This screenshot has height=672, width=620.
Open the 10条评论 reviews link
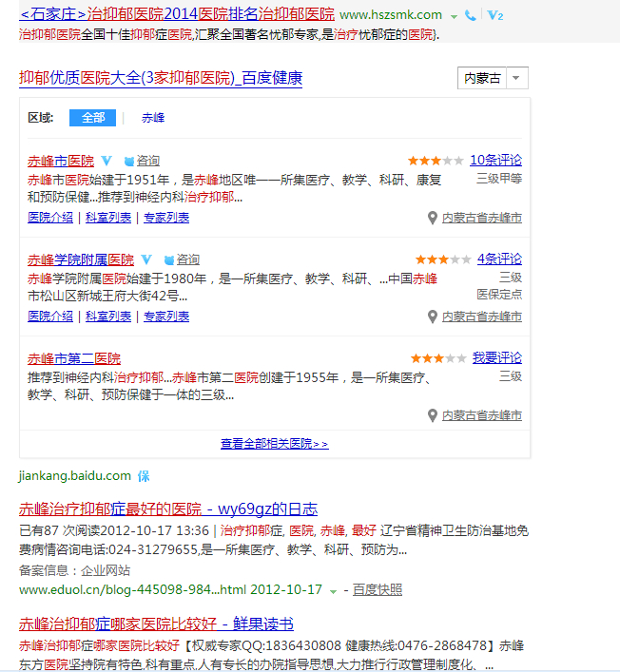coord(496,161)
